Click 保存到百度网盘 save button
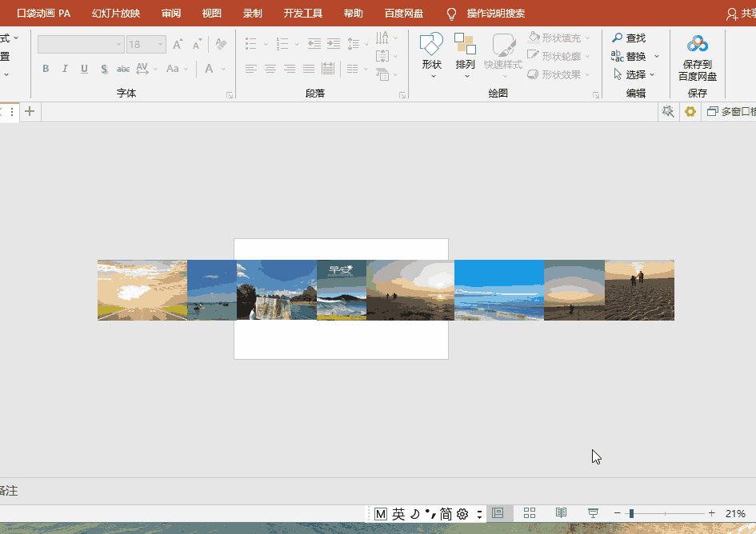The width and height of the screenshot is (756, 534). pos(697,58)
